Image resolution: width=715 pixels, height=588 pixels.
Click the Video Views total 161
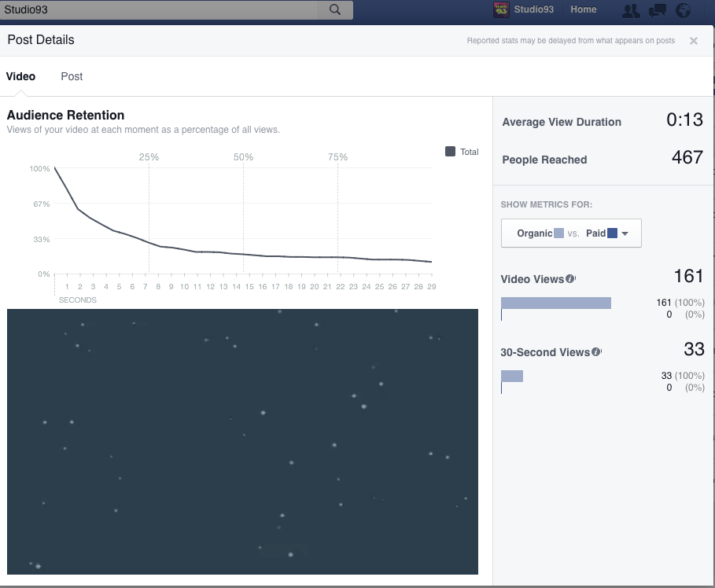[x=688, y=276]
